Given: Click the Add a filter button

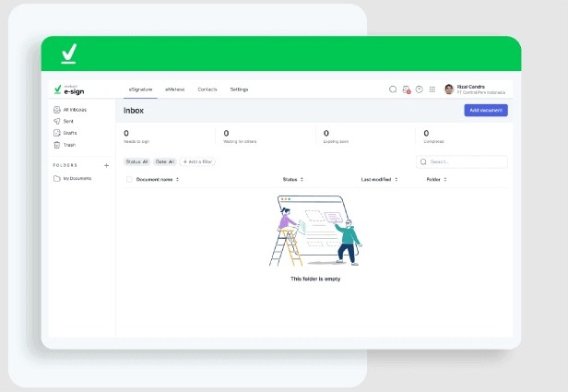Looking at the screenshot, I should [197, 161].
